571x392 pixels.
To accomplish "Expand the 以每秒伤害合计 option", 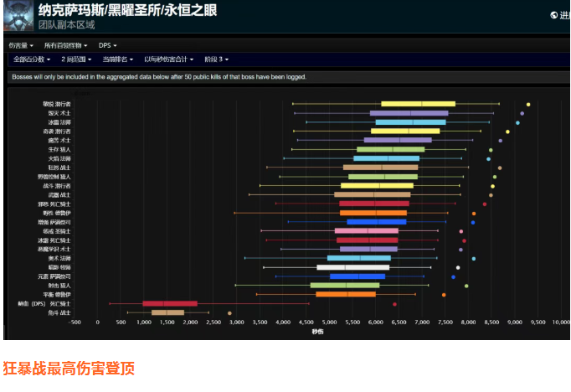I will pos(168,59).
